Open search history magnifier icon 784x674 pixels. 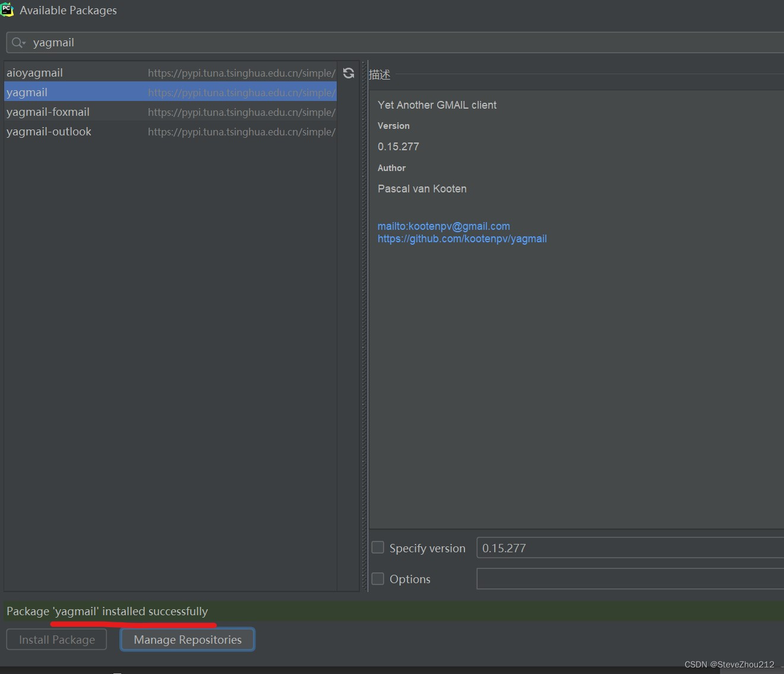(x=18, y=43)
